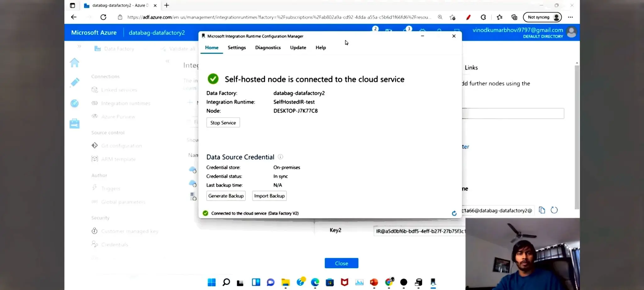The height and width of the screenshot is (290, 644).
Task: Open browser settings and more menu
Action: click(x=570, y=17)
